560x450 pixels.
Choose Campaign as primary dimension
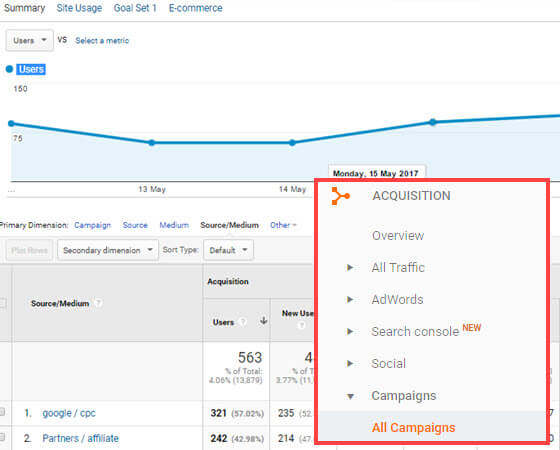point(92,225)
